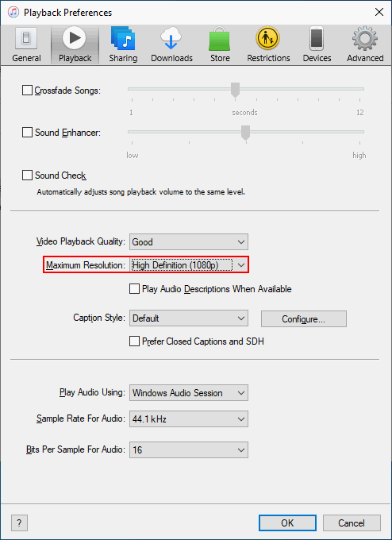The height and width of the screenshot is (540, 392).
Task: Open the Caption Style dropdown
Action: tap(189, 318)
